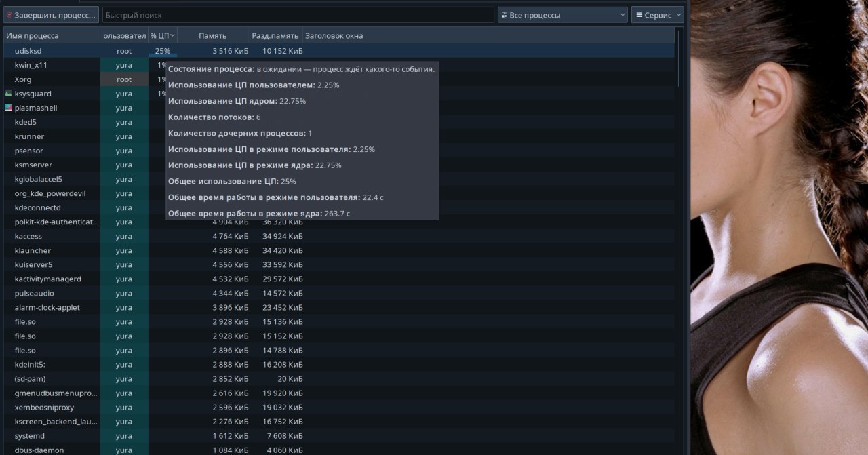Select file.so row with 2 896 КиБ memory
This screenshot has width=868, height=455.
pyautogui.click(x=339, y=350)
